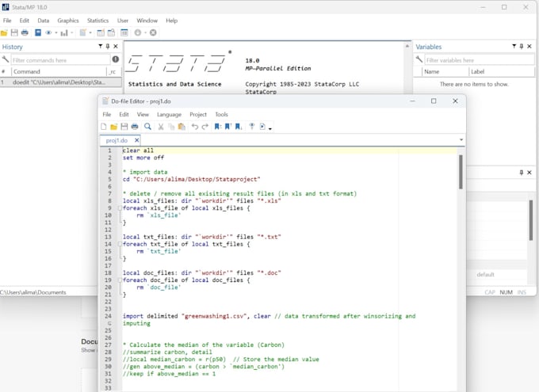Create a new do-file in Do-file Editor
The height and width of the screenshot is (392, 539).
tap(104, 127)
